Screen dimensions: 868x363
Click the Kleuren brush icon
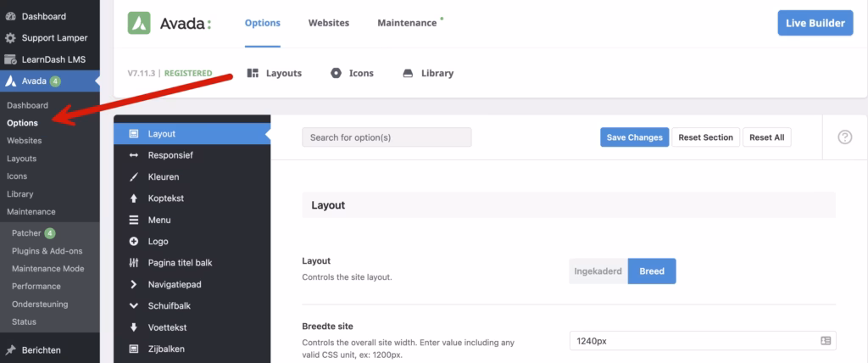133,177
